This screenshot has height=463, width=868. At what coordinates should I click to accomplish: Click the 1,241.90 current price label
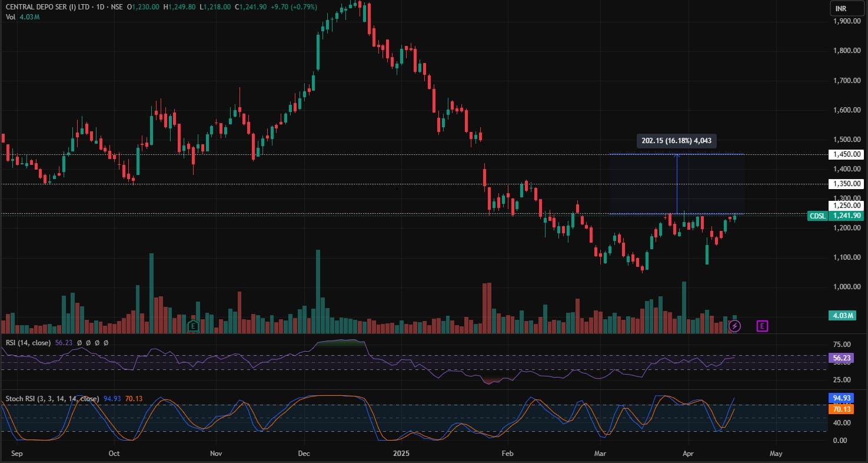(x=847, y=216)
